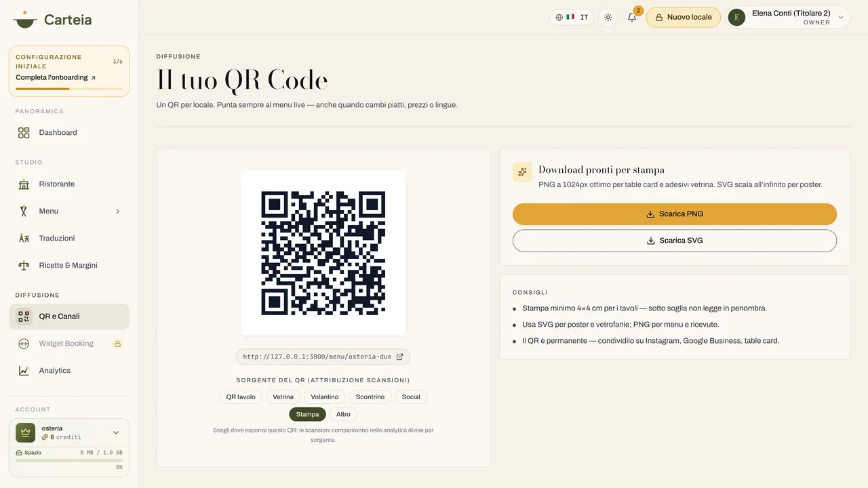The width and height of the screenshot is (868, 488).
Task: Select the Stampa source chip
Action: (307, 414)
